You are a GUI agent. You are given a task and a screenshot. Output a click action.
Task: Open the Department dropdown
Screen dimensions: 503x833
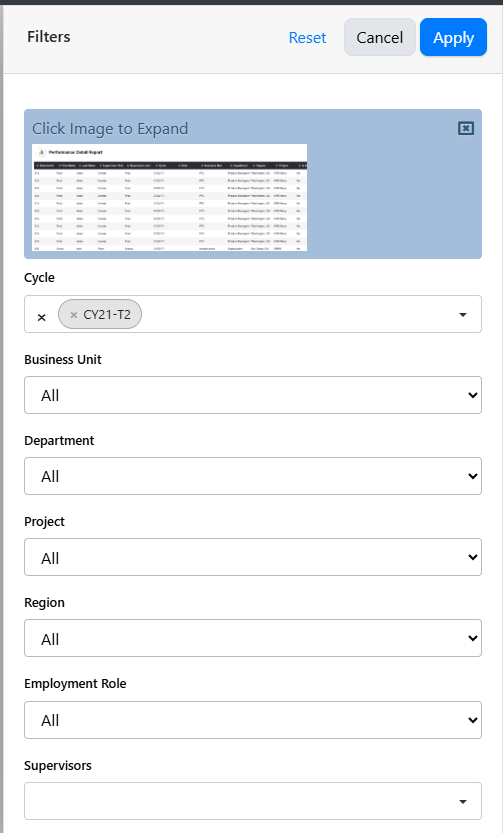coord(253,476)
